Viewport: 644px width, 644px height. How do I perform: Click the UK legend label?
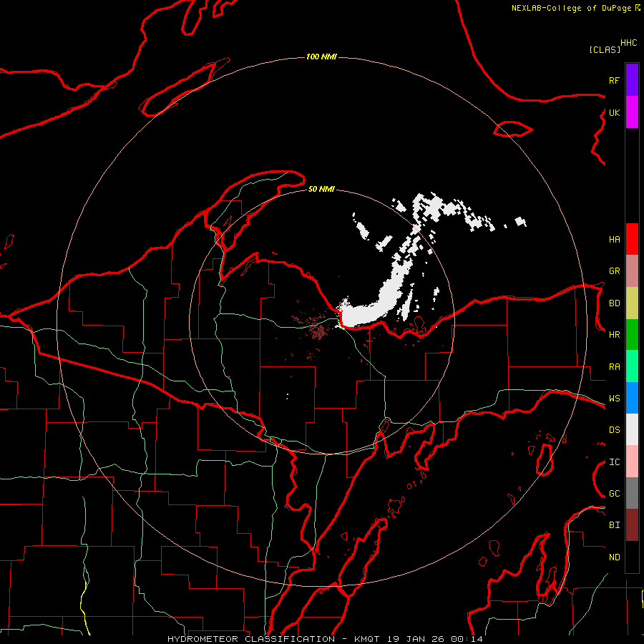coord(614,112)
